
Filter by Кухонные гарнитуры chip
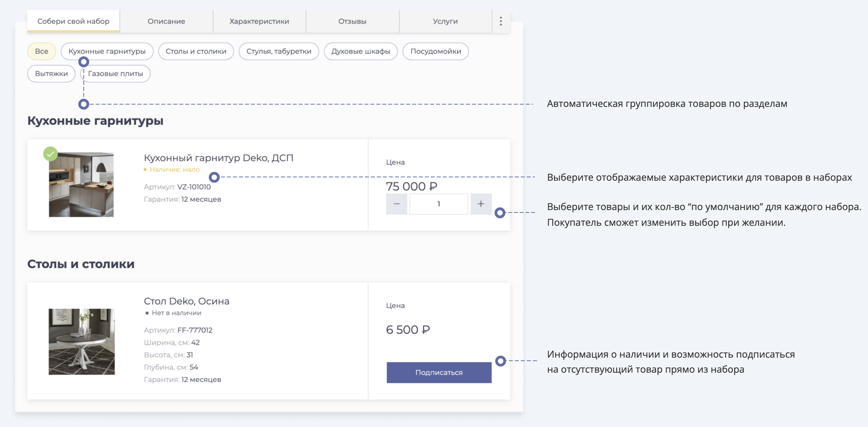107,51
